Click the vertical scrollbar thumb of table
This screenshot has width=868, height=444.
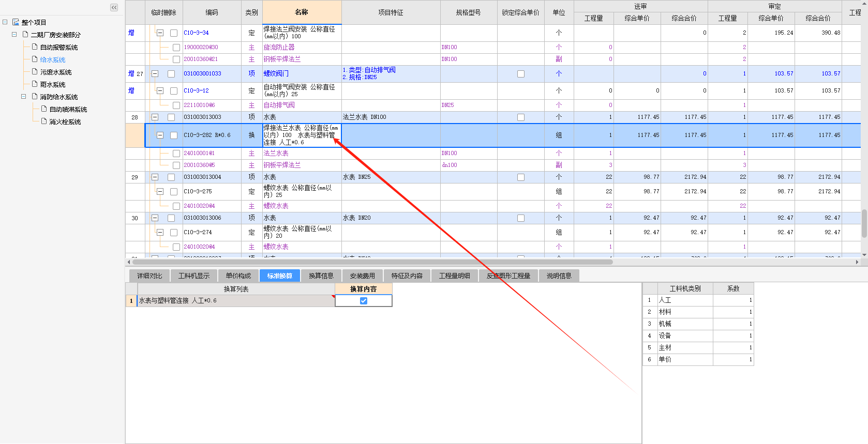864,223
